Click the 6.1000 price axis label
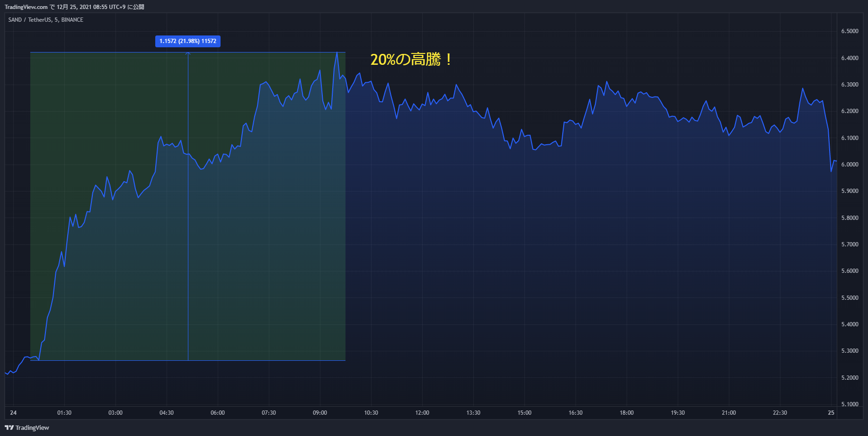Image resolution: width=868 pixels, height=436 pixels. click(850, 138)
